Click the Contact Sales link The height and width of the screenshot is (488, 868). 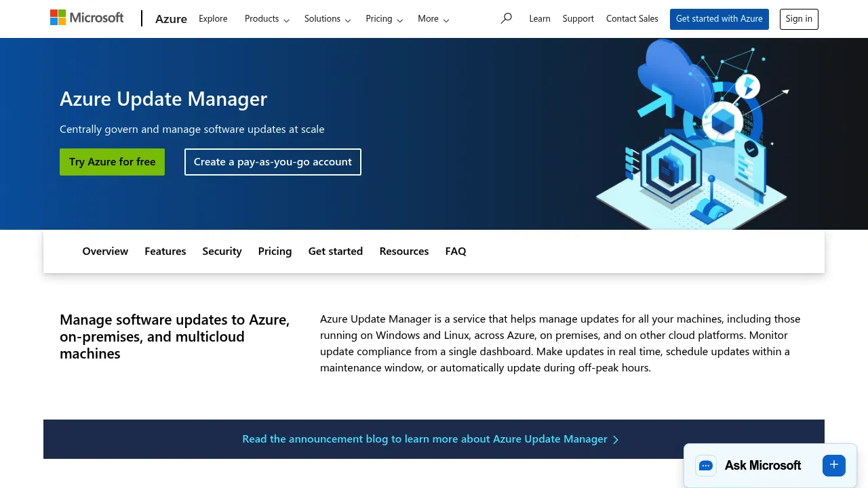[632, 19]
